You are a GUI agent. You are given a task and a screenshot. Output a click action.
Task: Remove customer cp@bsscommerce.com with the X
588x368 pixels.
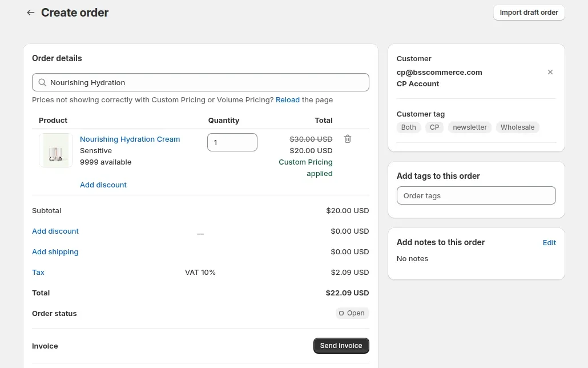tap(550, 72)
